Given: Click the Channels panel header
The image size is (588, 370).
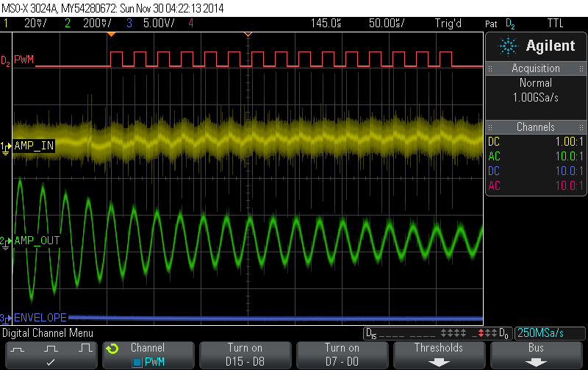Looking at the screenshot, I should [535, 127].
